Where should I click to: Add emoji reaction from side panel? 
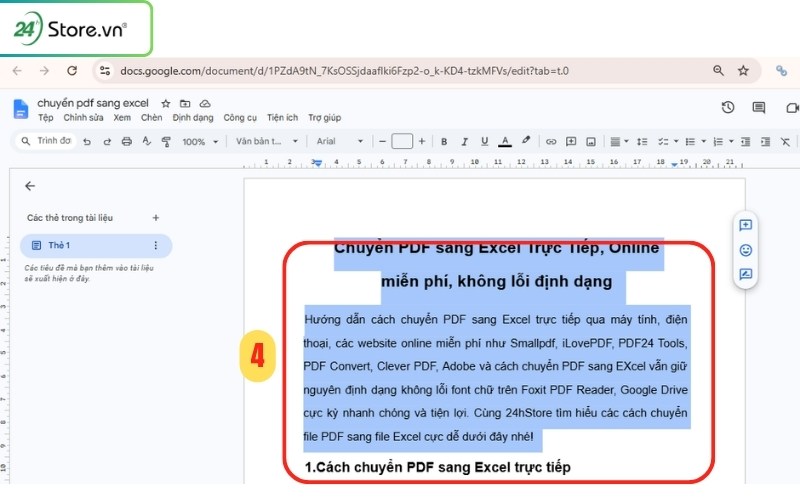click(x=745, y=250)
